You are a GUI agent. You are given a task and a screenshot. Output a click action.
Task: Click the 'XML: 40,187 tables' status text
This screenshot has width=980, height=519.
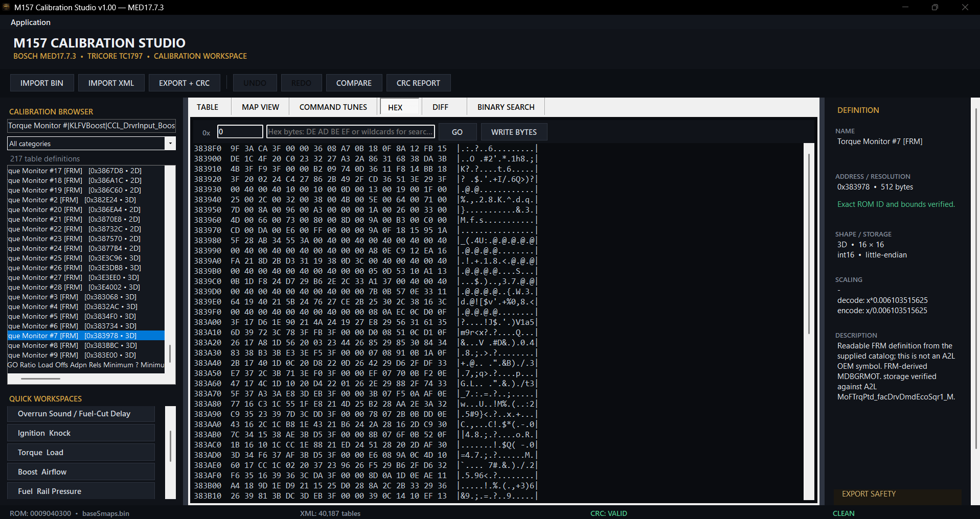(330, 513)
